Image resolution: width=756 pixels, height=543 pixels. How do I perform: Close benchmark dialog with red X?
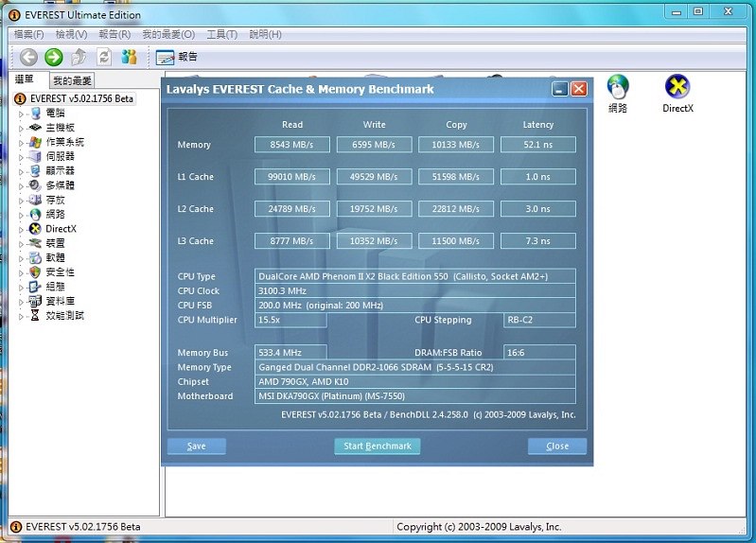[578, 89]
